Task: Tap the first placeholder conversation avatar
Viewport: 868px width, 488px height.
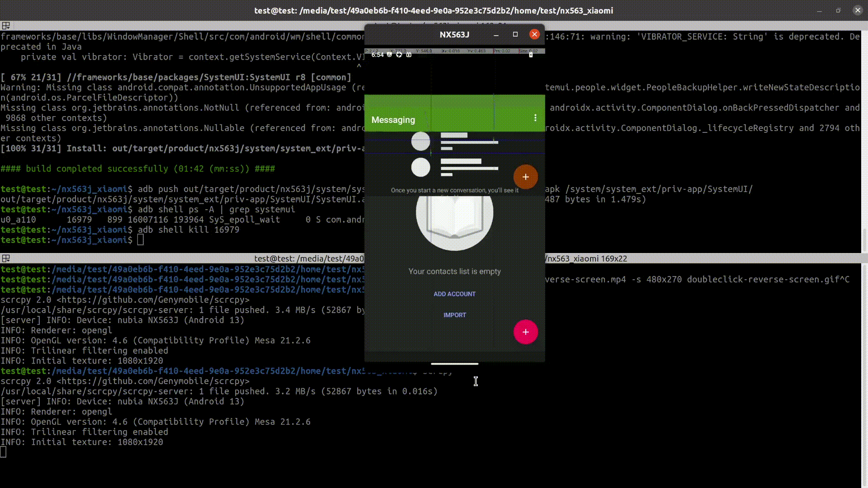Action: tap(420, 141)
